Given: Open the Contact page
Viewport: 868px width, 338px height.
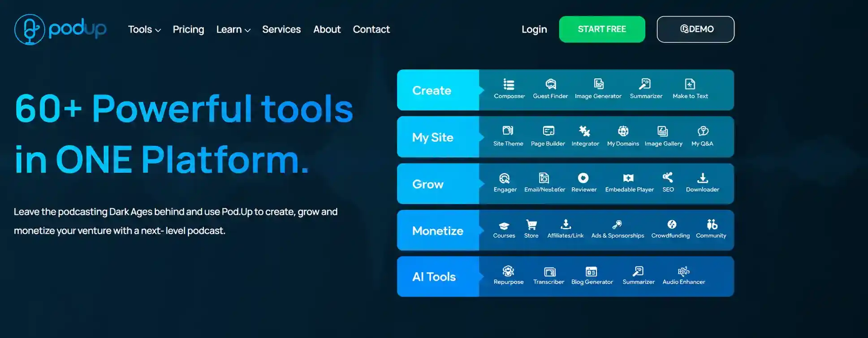Looking at the screenshot, I should [371, 30].
